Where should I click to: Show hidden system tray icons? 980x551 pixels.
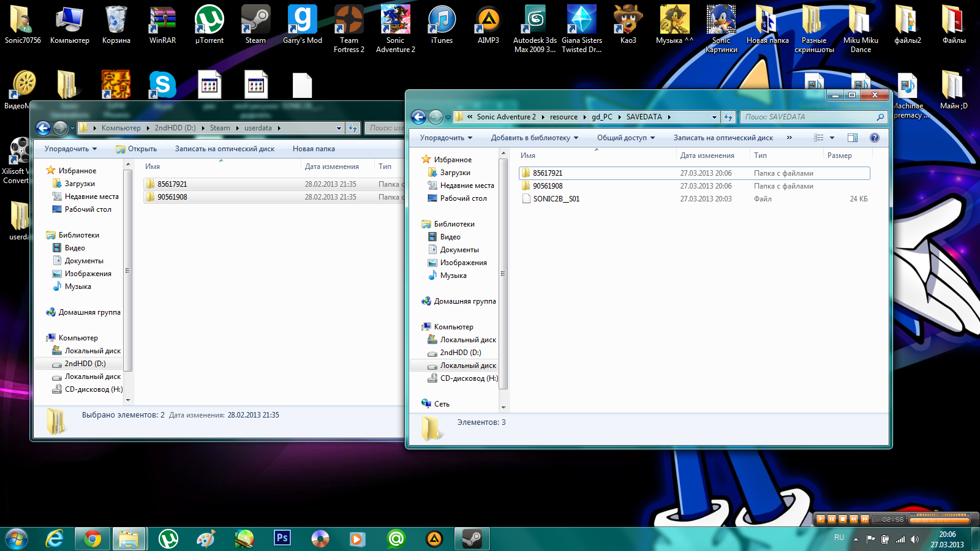click(856, 539)
